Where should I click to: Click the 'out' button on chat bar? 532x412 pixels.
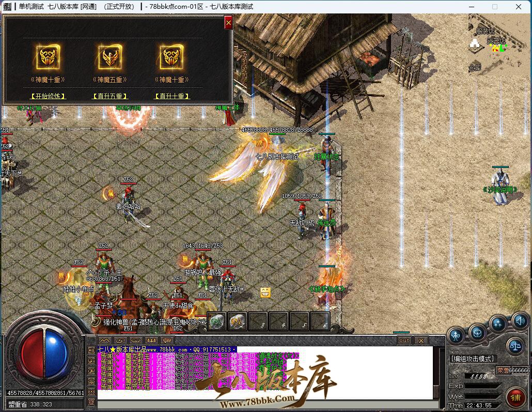[404, 340]
